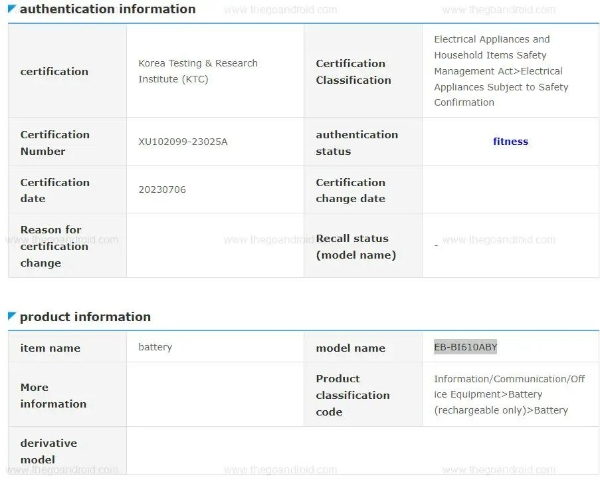This screenshot has width=600, height=484.
Task: Click the certification number XU102099-23025A
Action: pyautogui.click(x=183, y=142)
